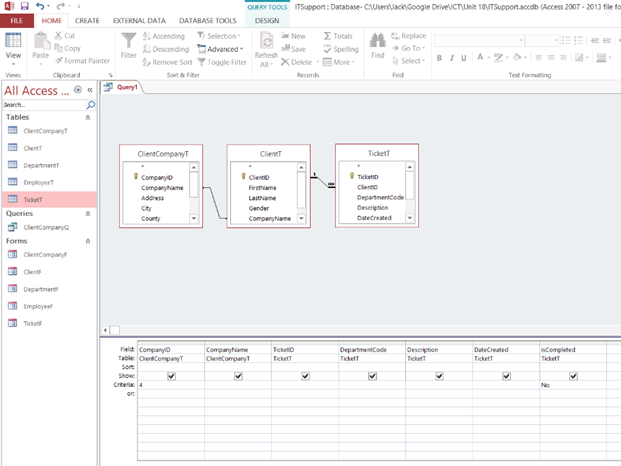Open the FILE tab

(17, 21)
